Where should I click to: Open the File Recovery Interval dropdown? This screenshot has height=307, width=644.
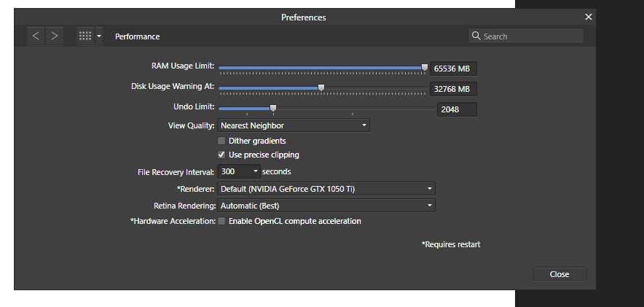click(x=239, y=171)
